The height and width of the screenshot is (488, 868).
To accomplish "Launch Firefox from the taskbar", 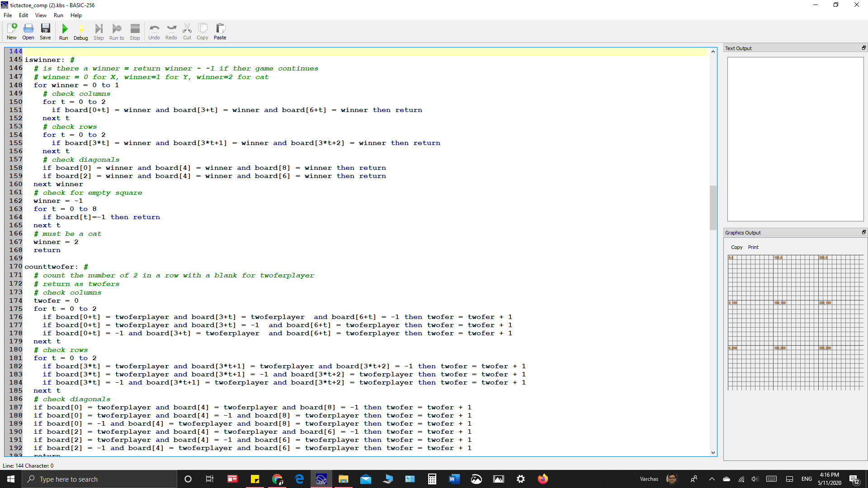I will pyautogui.click(x=542, y=479).
